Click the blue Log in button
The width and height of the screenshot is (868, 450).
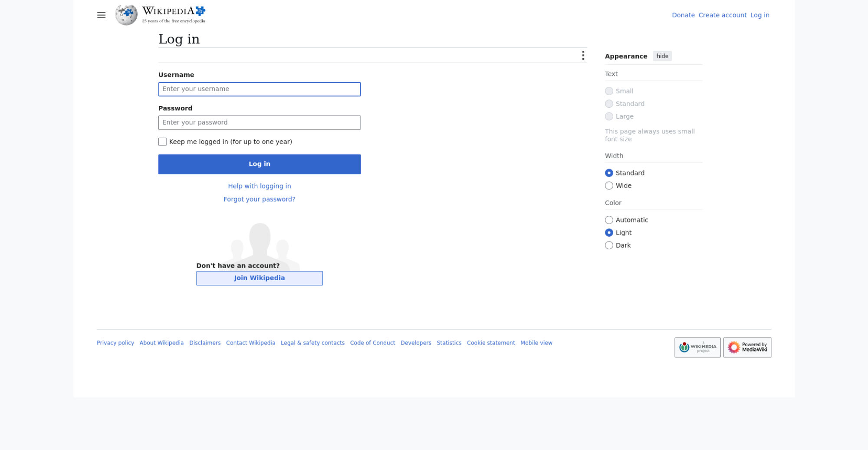click(x=260, y=164)
